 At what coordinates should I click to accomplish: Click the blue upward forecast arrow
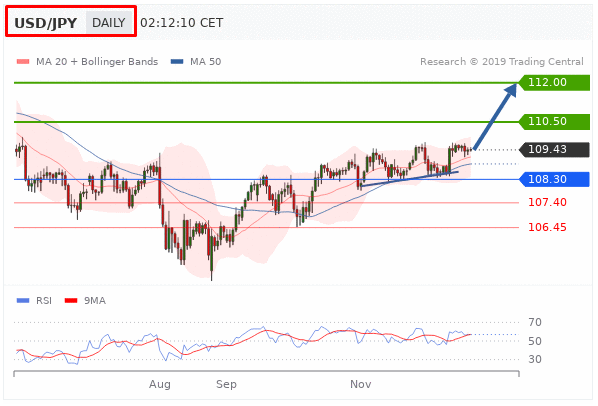click(x=495, y=117)
